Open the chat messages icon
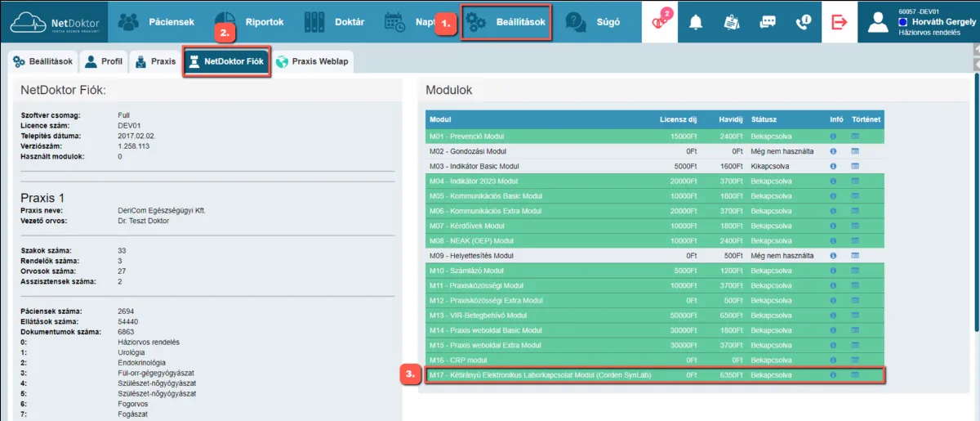This screenshot has height=421, width=980. (768, 22)
